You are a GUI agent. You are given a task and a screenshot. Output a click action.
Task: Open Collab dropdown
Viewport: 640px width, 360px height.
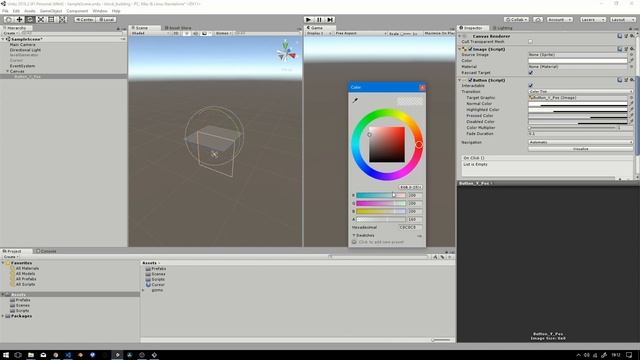tap(516, 19)
